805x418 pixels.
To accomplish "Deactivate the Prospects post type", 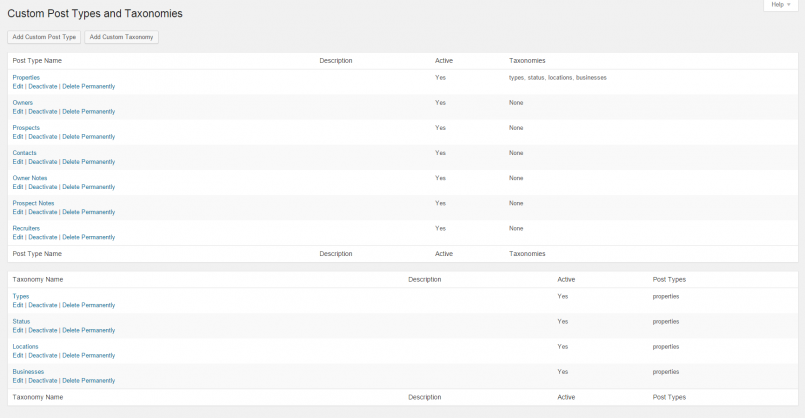I will [x=43, y=137].
